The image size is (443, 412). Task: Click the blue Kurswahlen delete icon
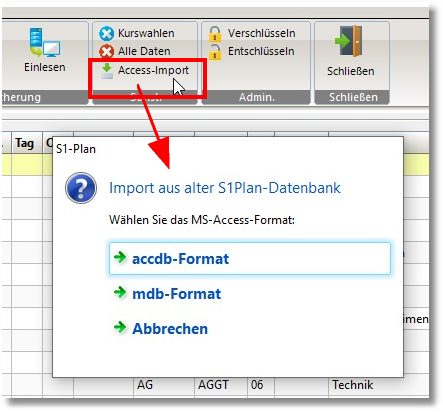pos(106,33)
